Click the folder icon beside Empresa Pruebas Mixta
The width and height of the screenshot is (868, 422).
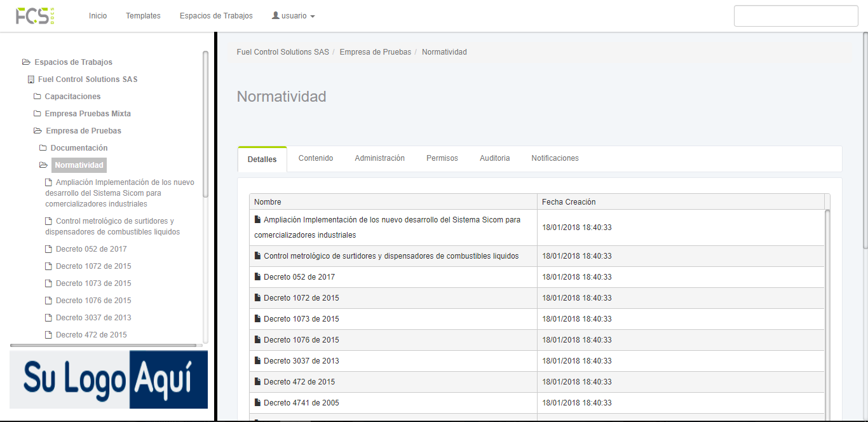37,114
